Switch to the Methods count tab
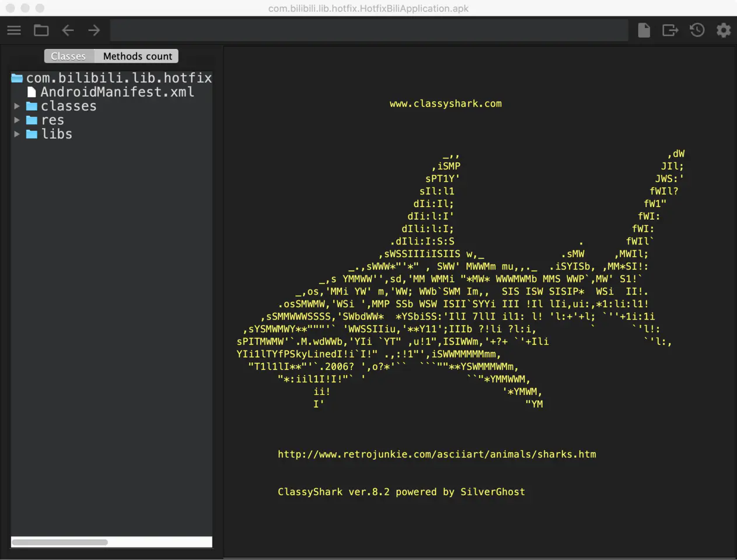 [137, 56]
